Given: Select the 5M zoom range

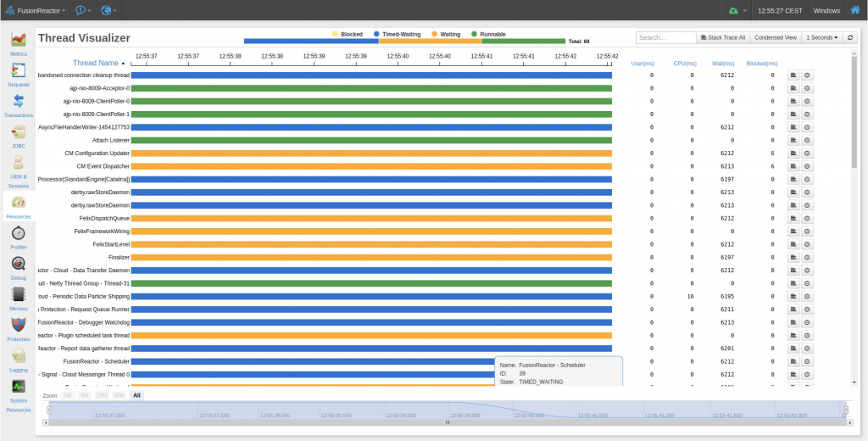Looking at the screenshot, I should click(x=85, y=395).
